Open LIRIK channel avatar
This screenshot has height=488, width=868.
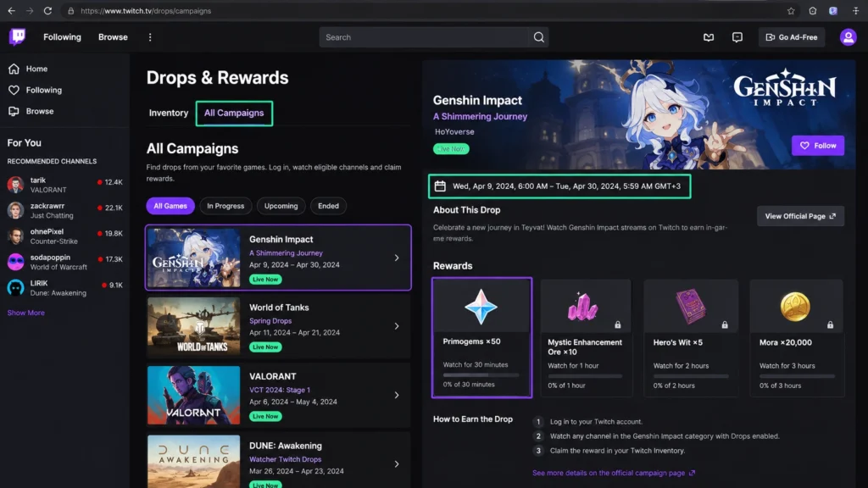coord(15,287)
